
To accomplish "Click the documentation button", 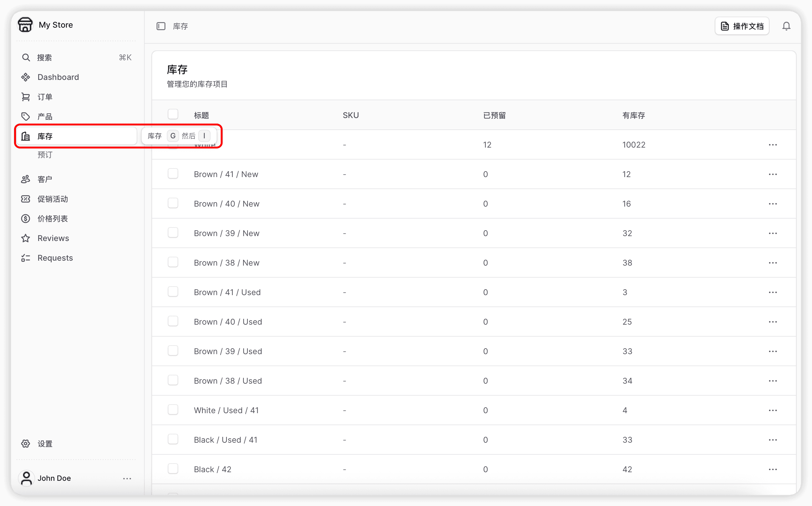I will 742,26.
